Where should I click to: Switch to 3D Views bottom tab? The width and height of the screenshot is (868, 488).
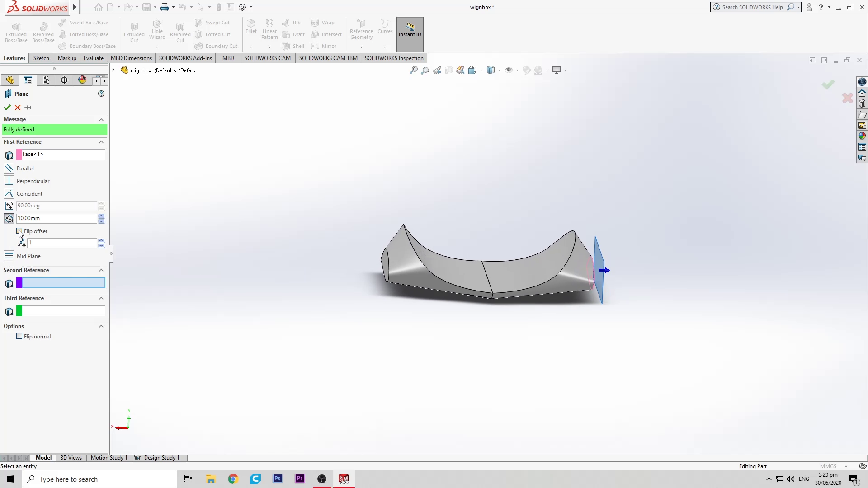71,458
